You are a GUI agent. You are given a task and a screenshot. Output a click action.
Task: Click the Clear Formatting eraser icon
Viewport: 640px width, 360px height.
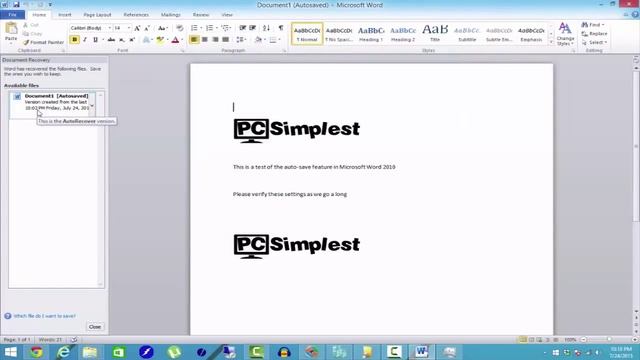point(180,28)
